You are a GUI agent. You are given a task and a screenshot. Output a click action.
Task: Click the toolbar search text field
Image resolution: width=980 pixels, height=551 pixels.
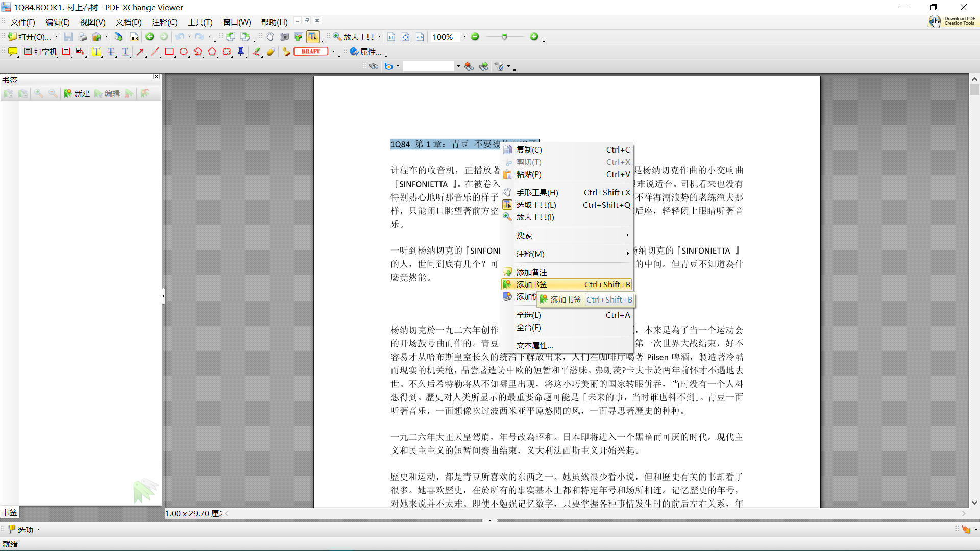pos(428,66)
